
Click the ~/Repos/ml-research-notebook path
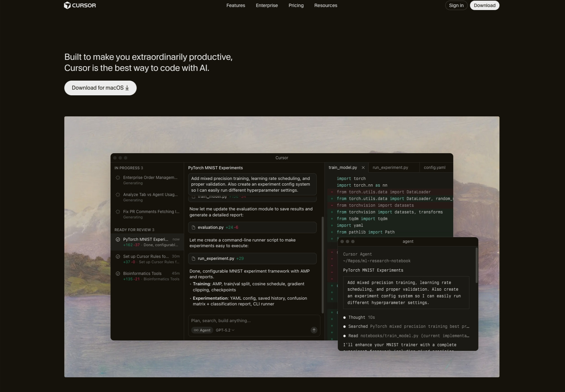377,261
